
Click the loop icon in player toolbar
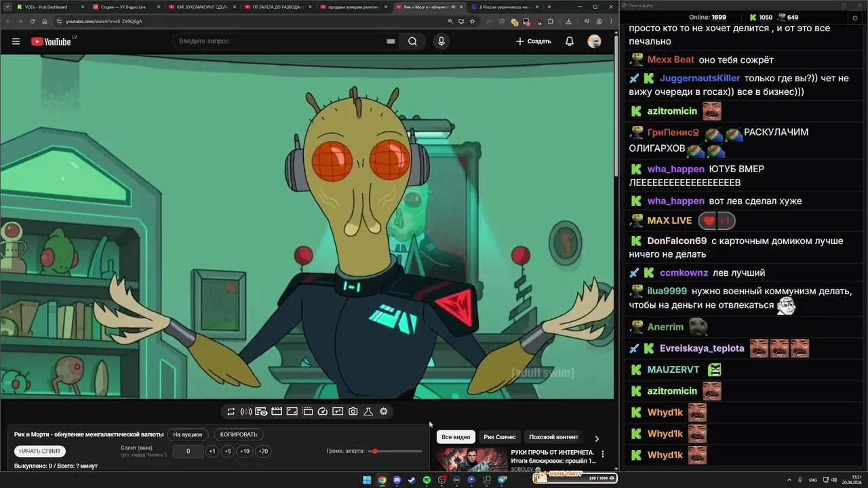[231, 411]
